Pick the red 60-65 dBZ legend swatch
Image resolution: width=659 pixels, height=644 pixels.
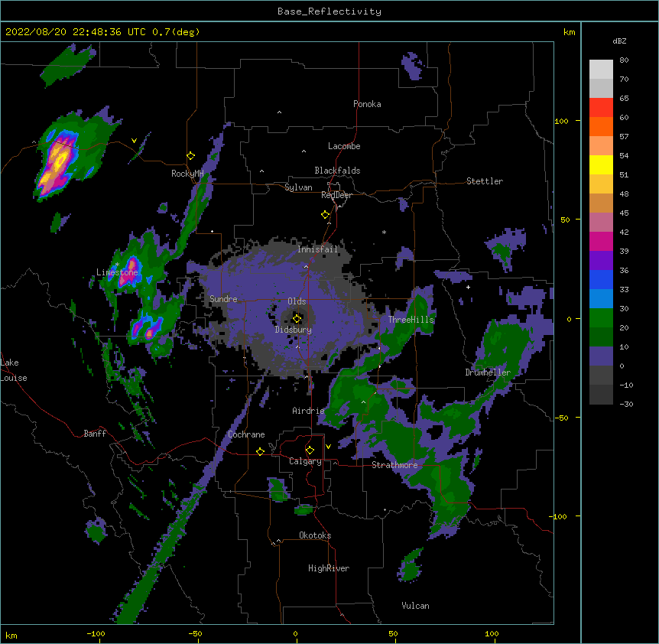[x=601, y=107]
